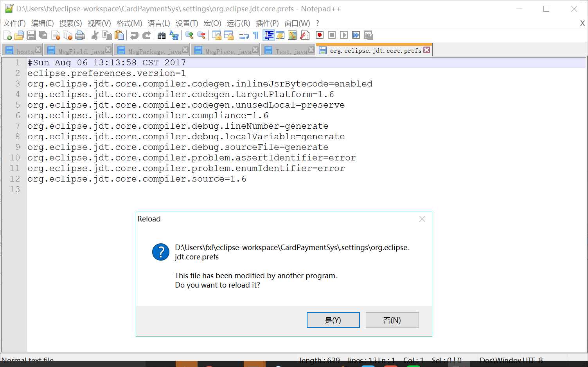Viewport: 588px width, 367px height.
Task: Open the 运行(R) menu
Action: (238, 23)
